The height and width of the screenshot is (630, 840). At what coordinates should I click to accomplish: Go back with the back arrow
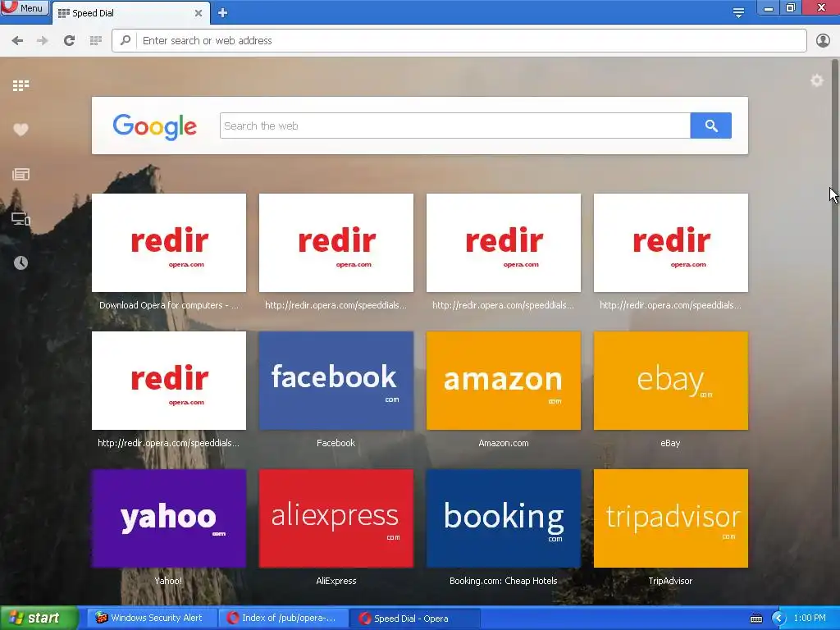(x=18, y=41)
